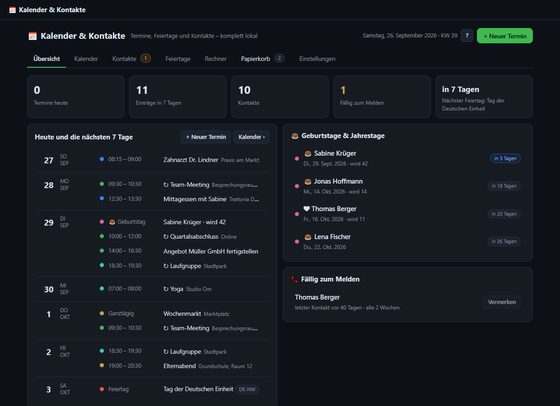Click the phone icon in Fällig zum Melden heading
This screenshot has width=560, height=406.
294,279
